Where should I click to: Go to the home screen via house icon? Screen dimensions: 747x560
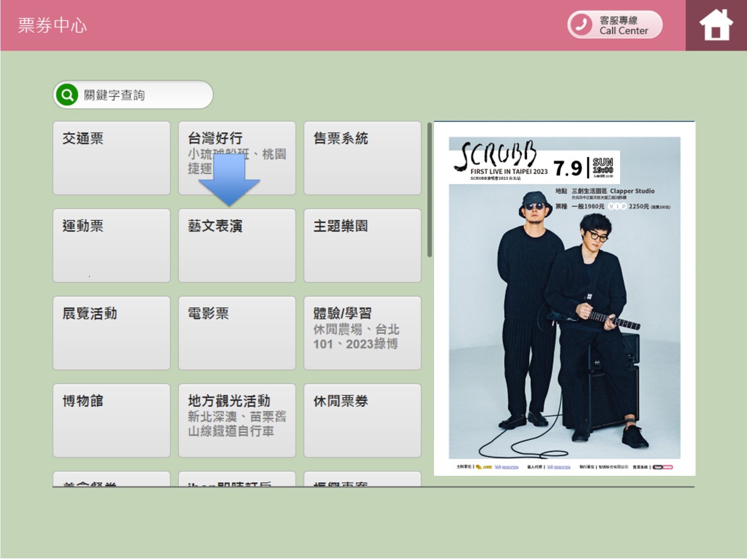[x=716, y=25]
